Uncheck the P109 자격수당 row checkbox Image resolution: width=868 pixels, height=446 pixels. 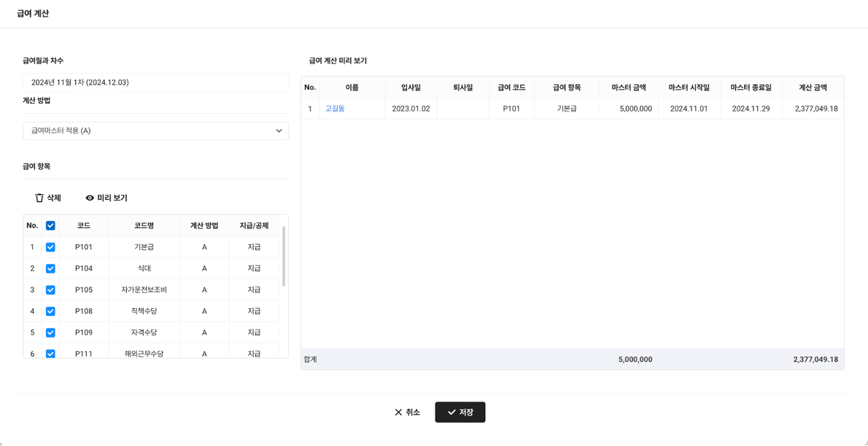50,332
